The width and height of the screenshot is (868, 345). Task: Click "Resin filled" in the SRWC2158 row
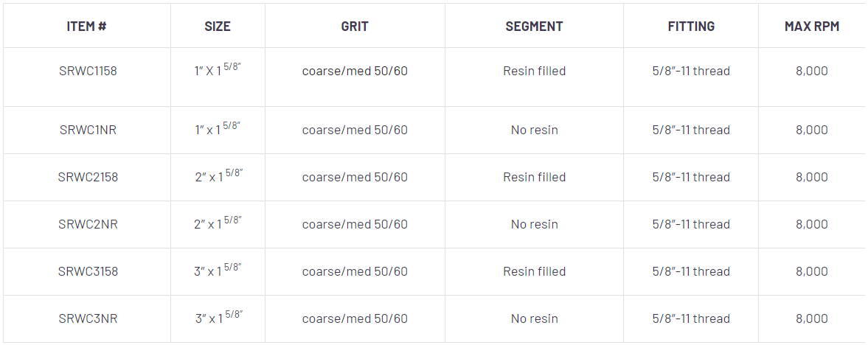(x=534, y=178)
